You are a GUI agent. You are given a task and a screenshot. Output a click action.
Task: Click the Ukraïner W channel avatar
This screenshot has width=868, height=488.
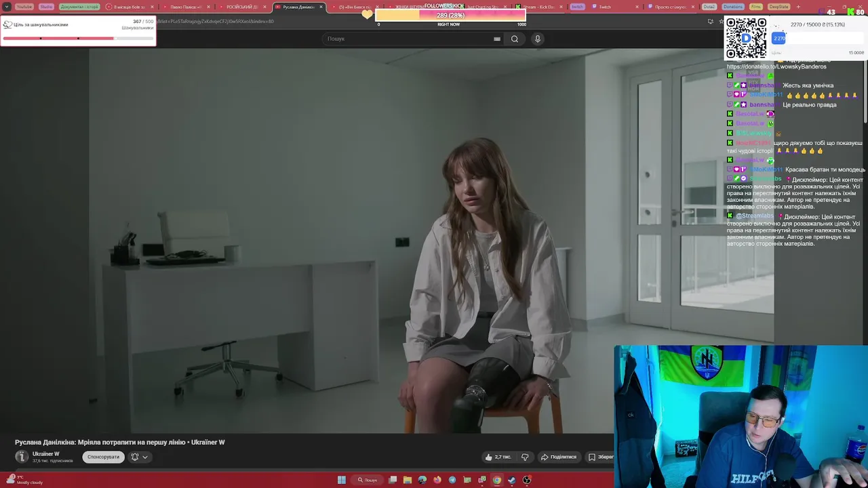pos(22,457)
